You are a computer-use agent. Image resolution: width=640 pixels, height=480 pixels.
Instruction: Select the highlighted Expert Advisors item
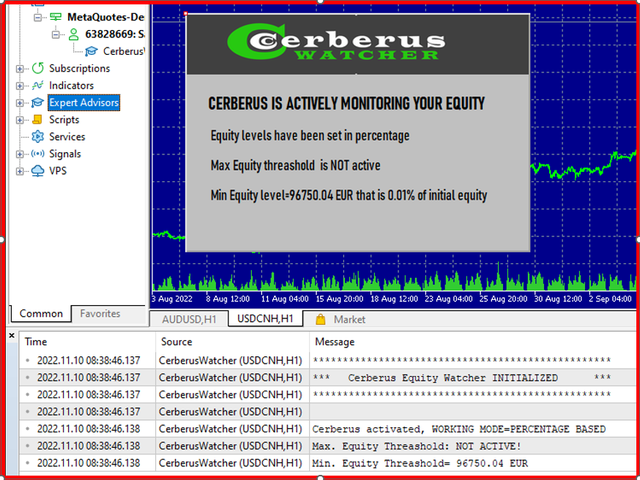(x=84, y=102)
